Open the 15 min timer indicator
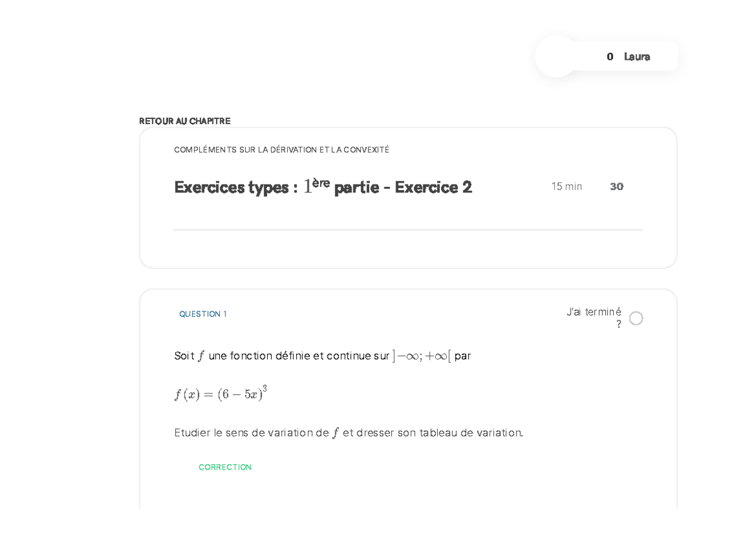 coord(566,186)
